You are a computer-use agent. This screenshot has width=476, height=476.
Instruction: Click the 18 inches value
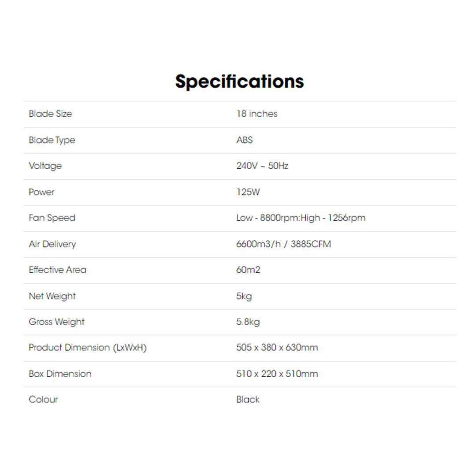coord(257,114)
